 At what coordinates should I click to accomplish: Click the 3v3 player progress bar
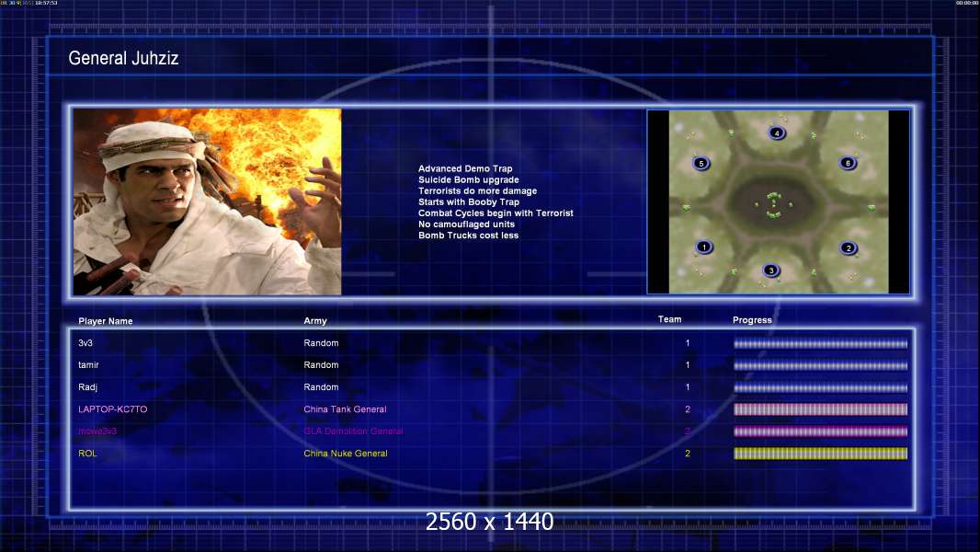[820, 343]
